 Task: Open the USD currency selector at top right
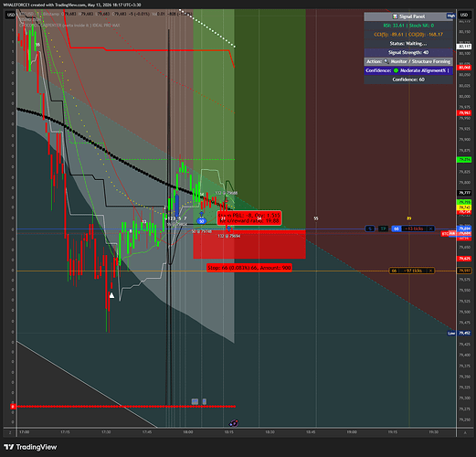pyautogui.click(x=464, y=15)
